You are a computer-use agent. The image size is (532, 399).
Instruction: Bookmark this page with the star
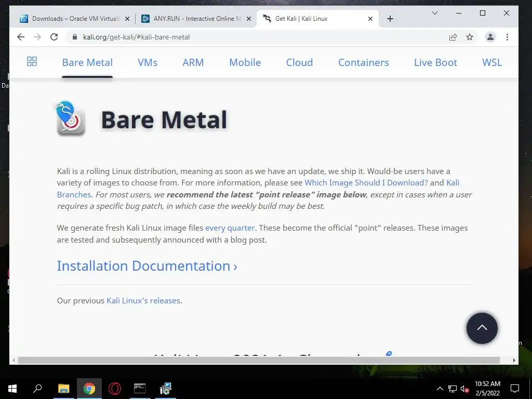[x=470, y=37]
